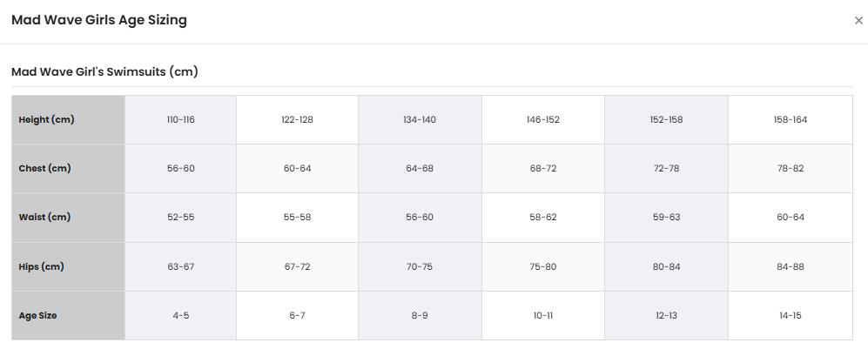Select the 8-9 age size cell

[x=420, y=315]
